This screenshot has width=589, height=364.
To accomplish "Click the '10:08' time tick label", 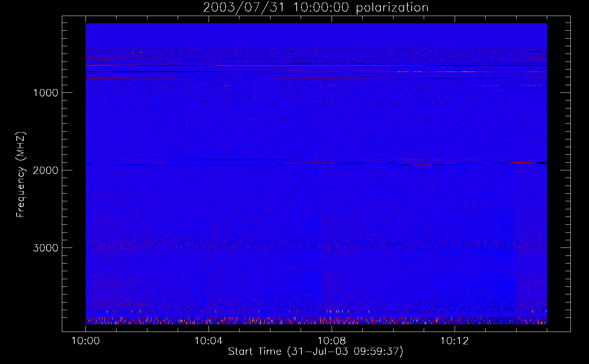I will pyautogui.click(x=332, y=341).
